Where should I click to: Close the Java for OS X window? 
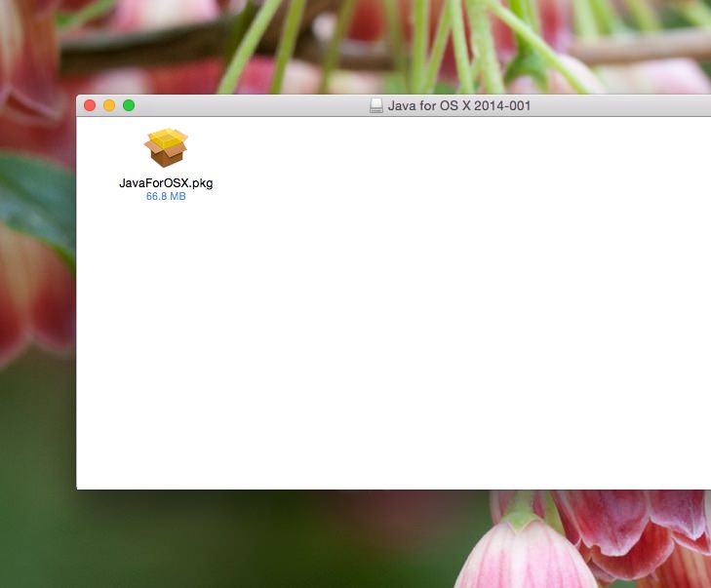[90, 105]
